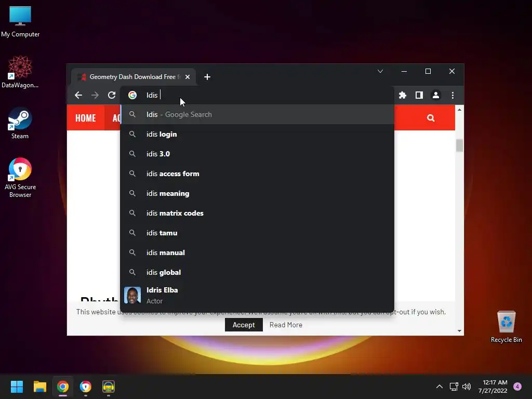Click the HOME menu item on website
This screenshot has width=532, height=399.
point(86,118)
